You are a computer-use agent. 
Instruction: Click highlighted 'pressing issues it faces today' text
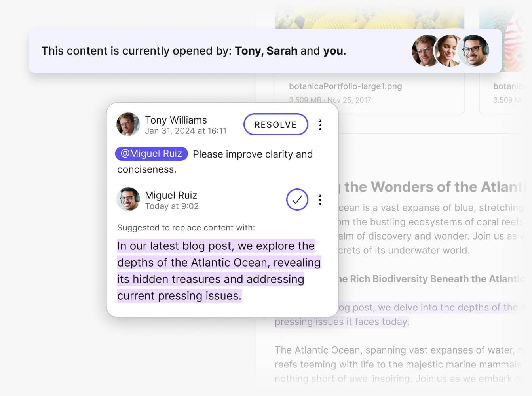[342, 322]
